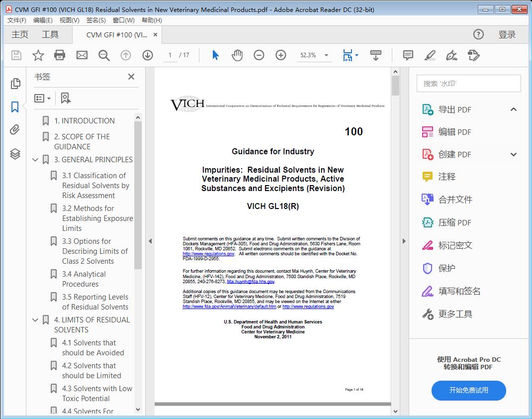
Task: Click inside the 搜索 '水印' search field
Action: [x=468, y=83]
